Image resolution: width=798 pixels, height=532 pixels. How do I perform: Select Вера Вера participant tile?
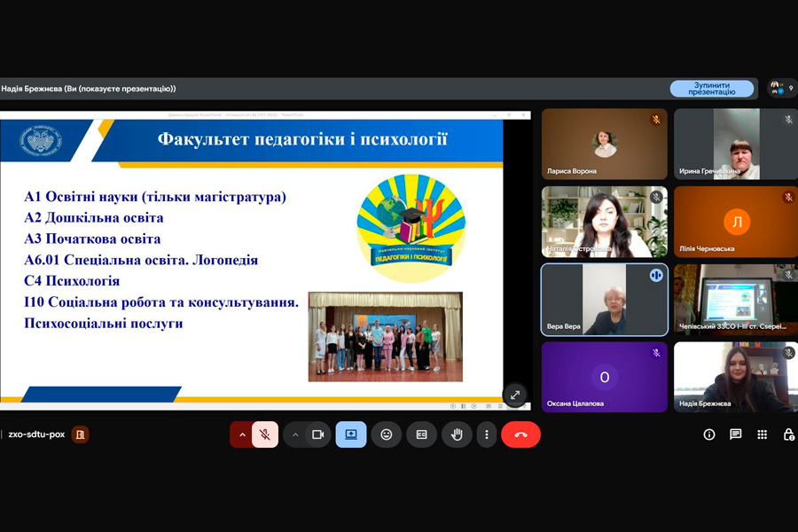(605, 300)
